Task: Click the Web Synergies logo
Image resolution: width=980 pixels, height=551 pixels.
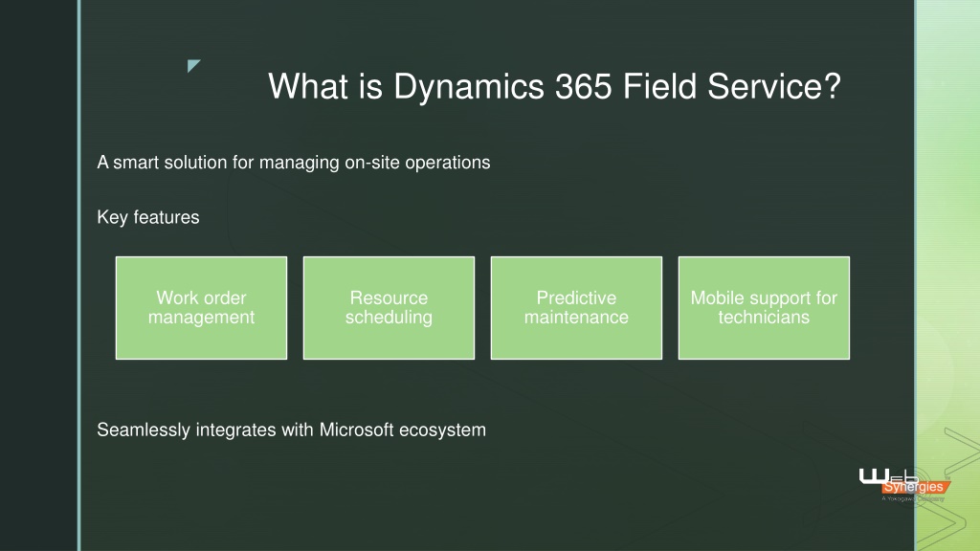Action: pos(904,485)
